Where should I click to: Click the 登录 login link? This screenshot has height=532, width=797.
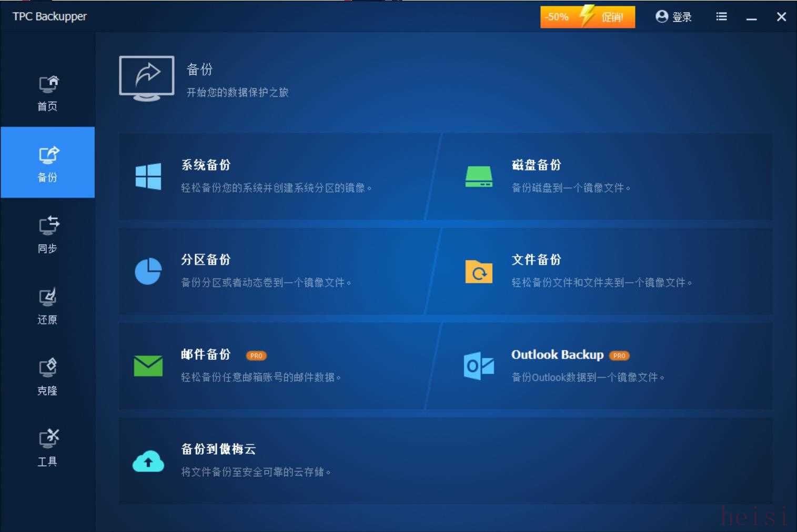(x=682, y=17)
